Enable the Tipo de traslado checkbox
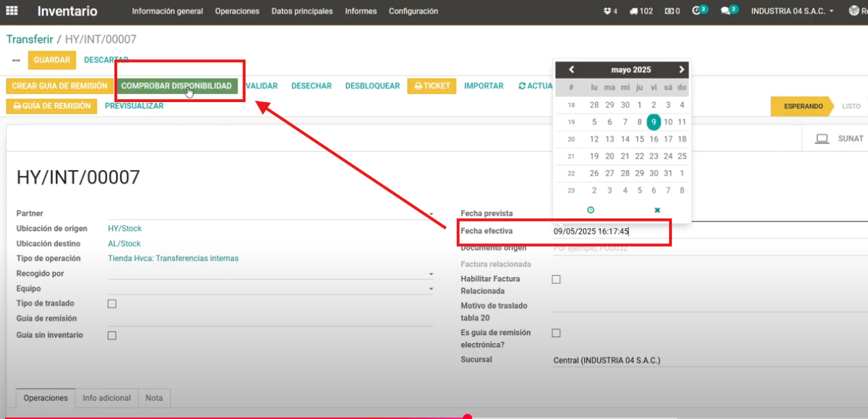868x419 pixels. (x=111, y=304)
